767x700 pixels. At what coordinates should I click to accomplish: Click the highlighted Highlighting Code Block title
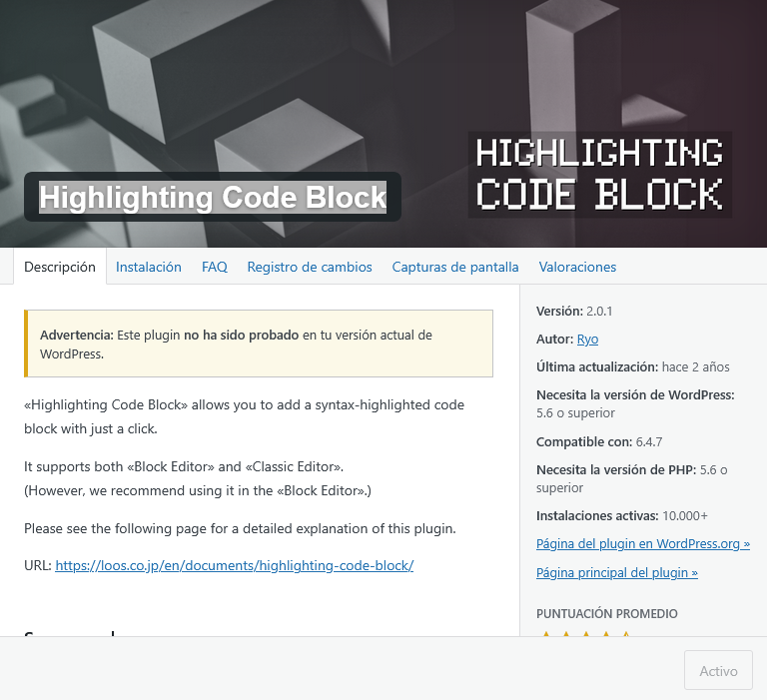213,198
